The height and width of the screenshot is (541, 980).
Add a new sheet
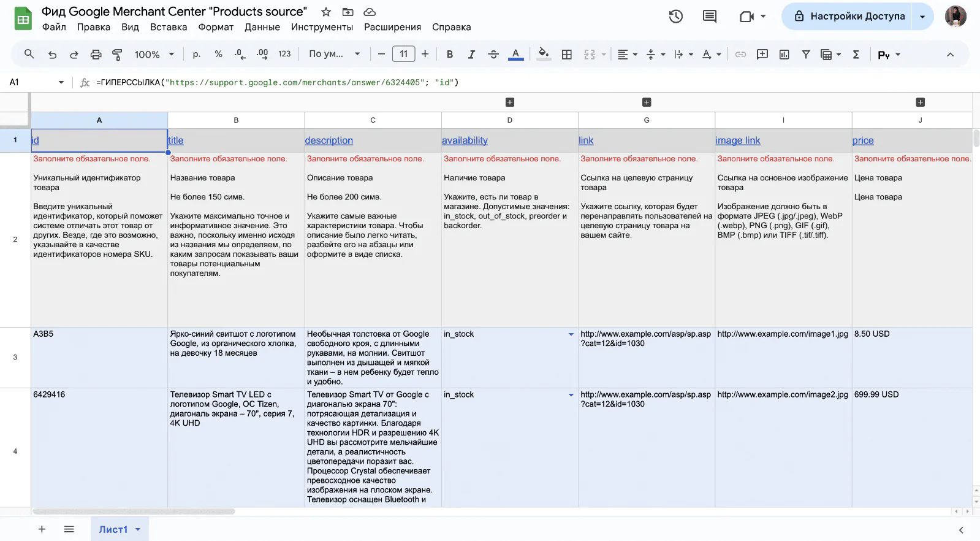pos(42,529)
